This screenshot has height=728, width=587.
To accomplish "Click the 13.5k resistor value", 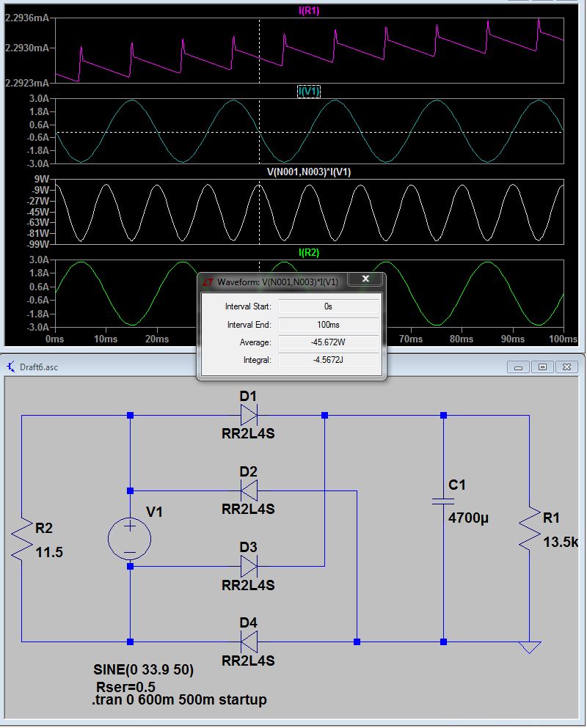I will coord(561,542).
